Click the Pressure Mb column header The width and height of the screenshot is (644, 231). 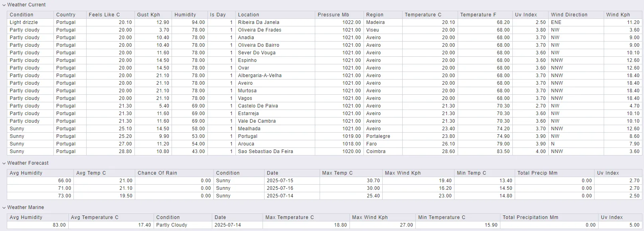coord(339,15)
